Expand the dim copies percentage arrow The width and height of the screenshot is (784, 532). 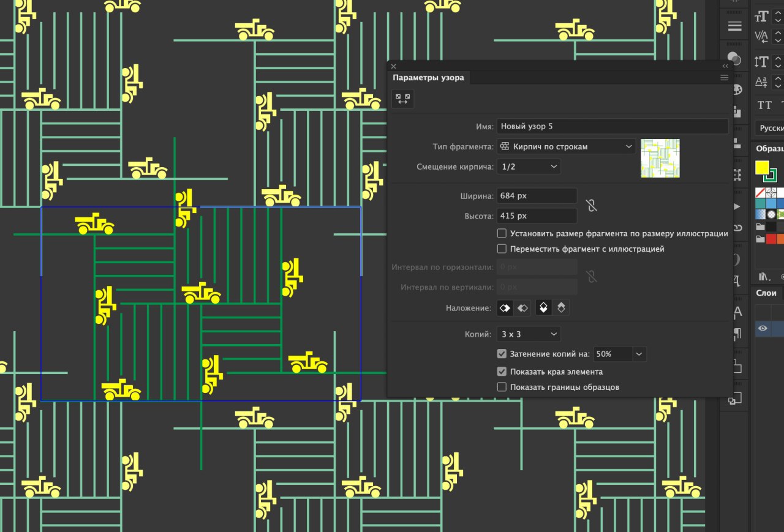click(639, 354)
